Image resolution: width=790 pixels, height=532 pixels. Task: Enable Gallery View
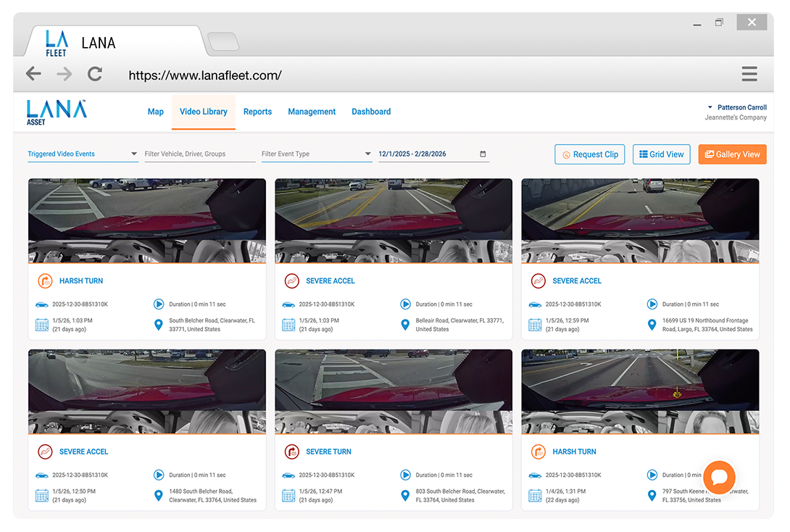(732, 154)
